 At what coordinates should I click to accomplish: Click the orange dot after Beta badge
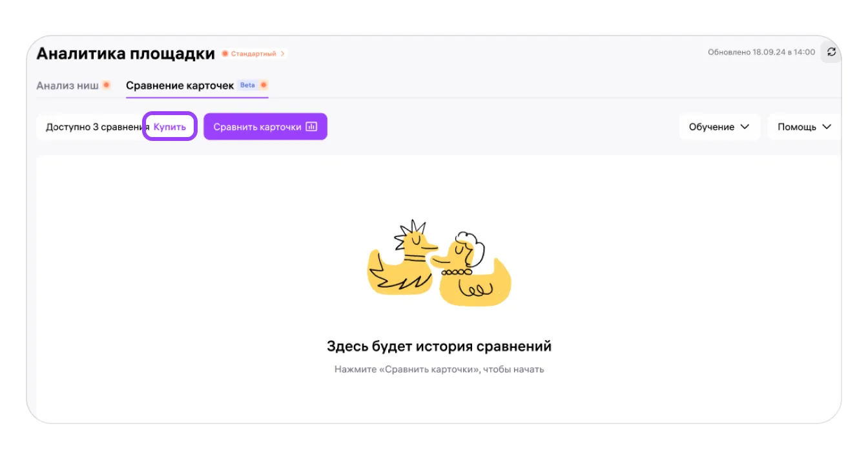click(x=263, y=85)
